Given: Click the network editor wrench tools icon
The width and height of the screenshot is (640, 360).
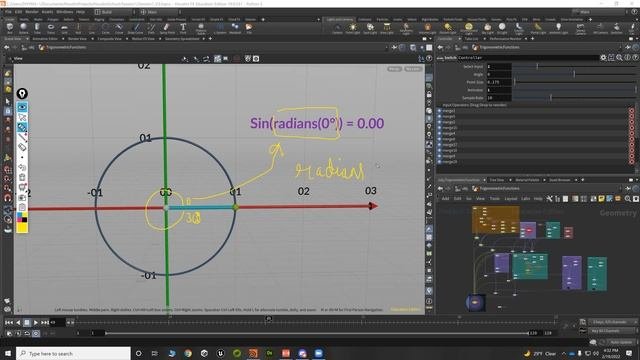Looking at the screenshot, I should pos(549,199).
